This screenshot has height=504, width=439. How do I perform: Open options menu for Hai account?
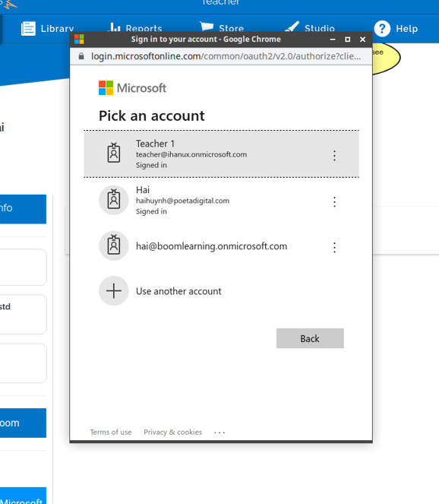coord(334,202)
